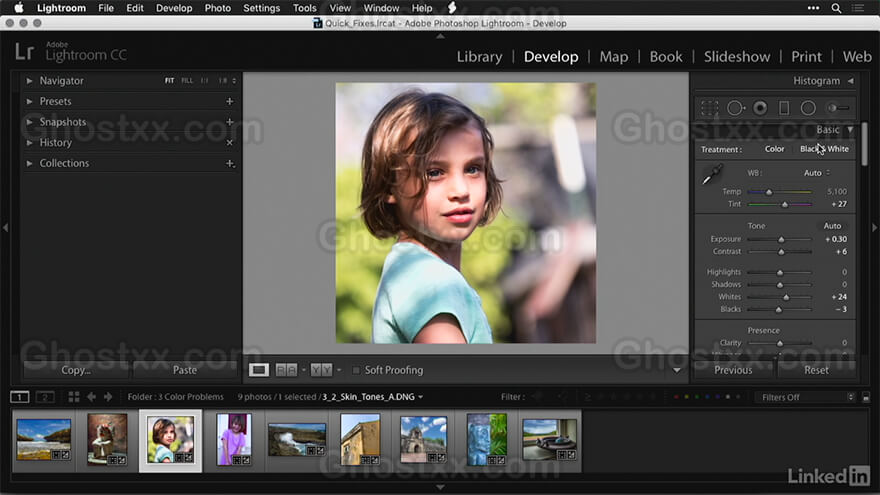This screenshot has width=880, height=495.
Task: Expand the Snapshots panel
Action: pos(29,122)
